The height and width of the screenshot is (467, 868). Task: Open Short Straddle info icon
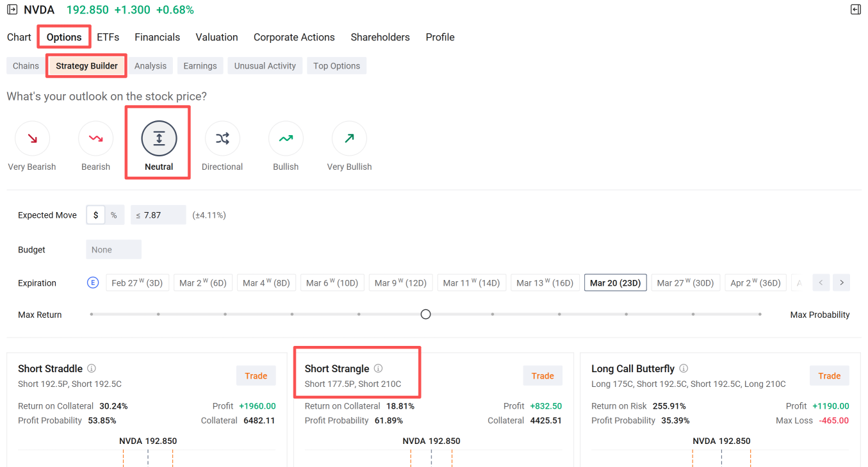92,368
